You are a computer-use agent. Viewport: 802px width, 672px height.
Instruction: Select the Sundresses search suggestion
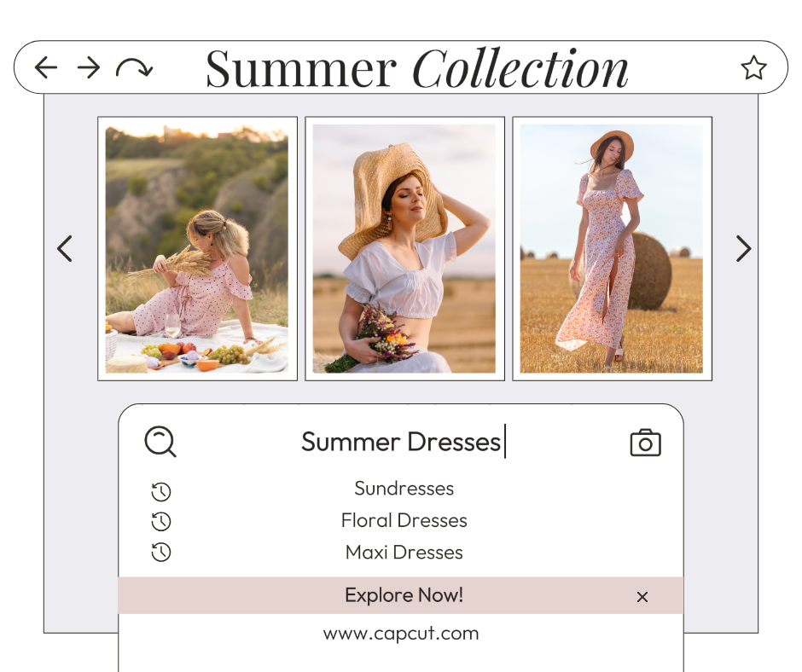tap(404, 489)
